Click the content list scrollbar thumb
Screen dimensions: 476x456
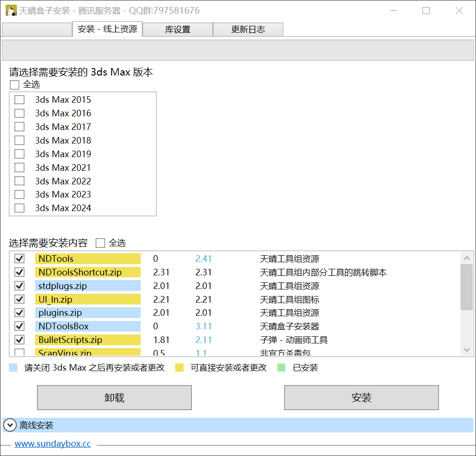point(467,287)
